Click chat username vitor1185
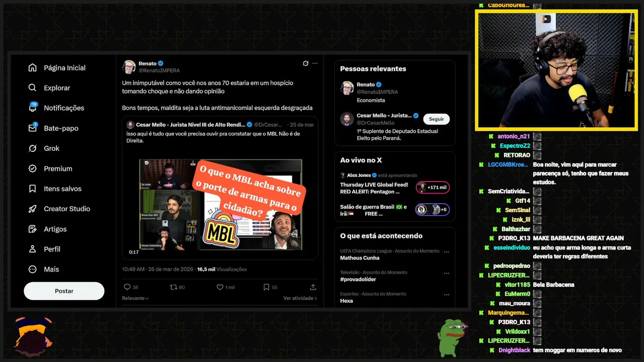The image size is (644, 362). (x=517, y=285)
